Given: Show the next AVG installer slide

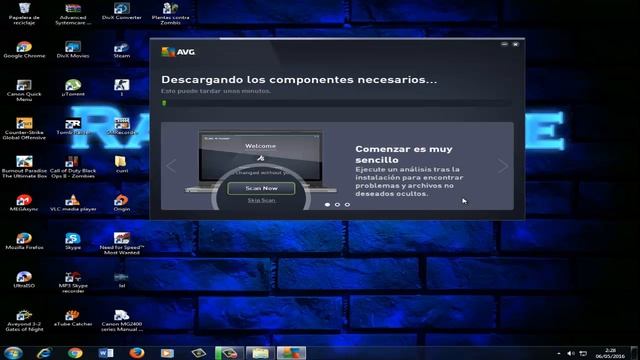Looking at the screenshot, I should click(x=503, y=166).
